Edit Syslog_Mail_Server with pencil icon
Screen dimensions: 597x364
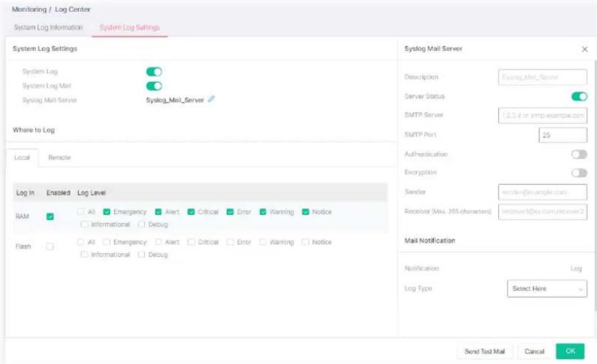tap(211, 99)
